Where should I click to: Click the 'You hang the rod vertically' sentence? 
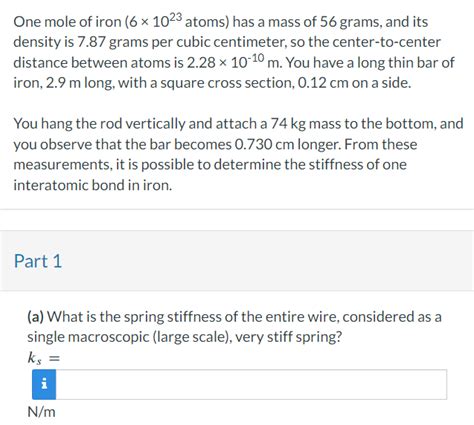coord(99,124)
